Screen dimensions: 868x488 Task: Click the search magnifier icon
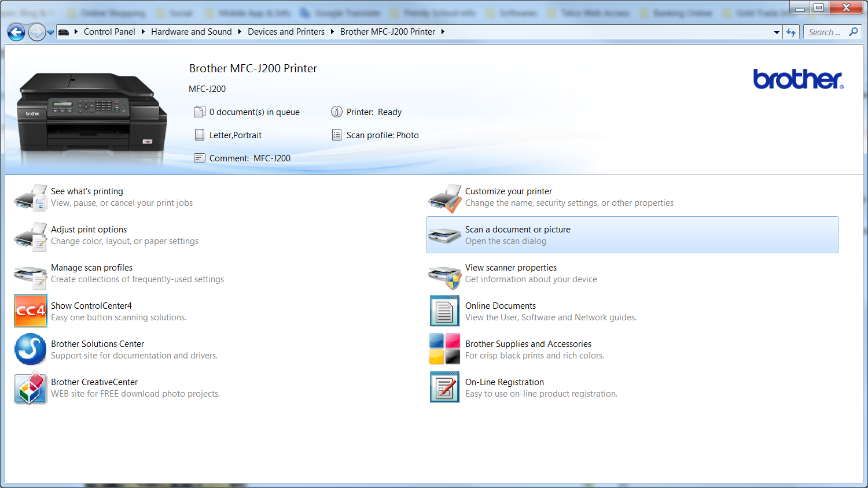click(x=853, y=32)
